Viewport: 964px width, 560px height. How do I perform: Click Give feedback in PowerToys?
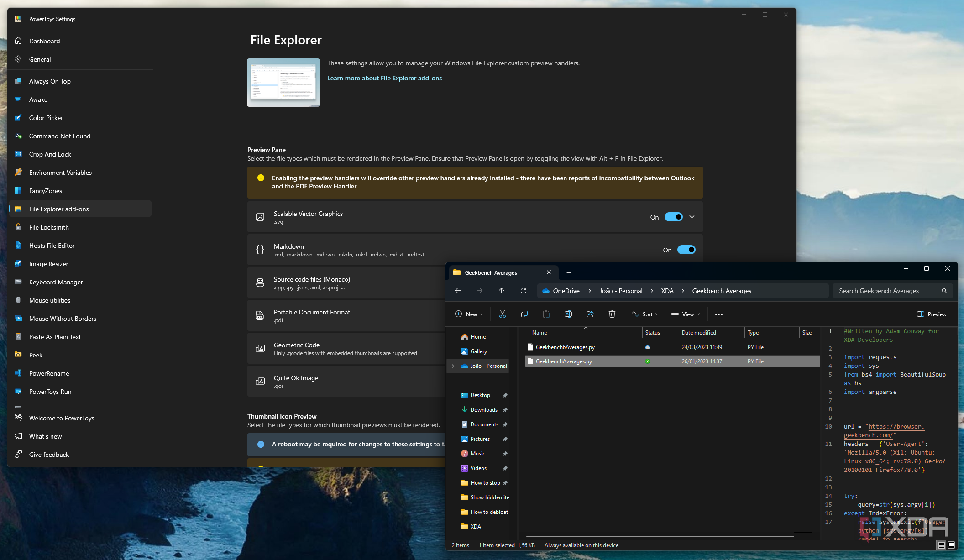point(80,455)
